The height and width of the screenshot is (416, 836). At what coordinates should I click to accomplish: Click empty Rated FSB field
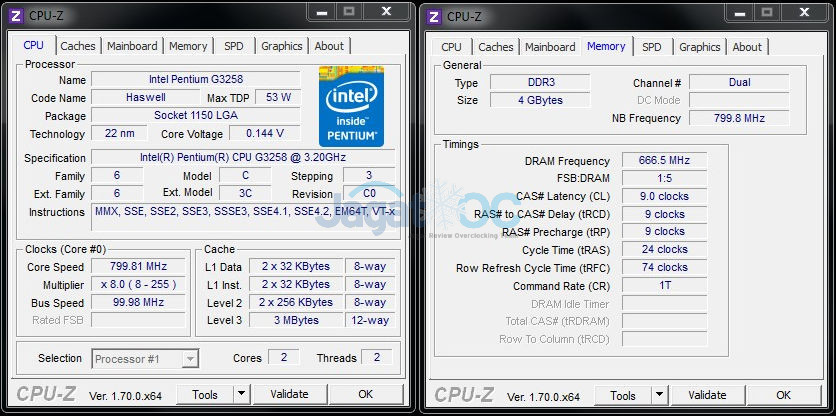[x=139, y=320]
